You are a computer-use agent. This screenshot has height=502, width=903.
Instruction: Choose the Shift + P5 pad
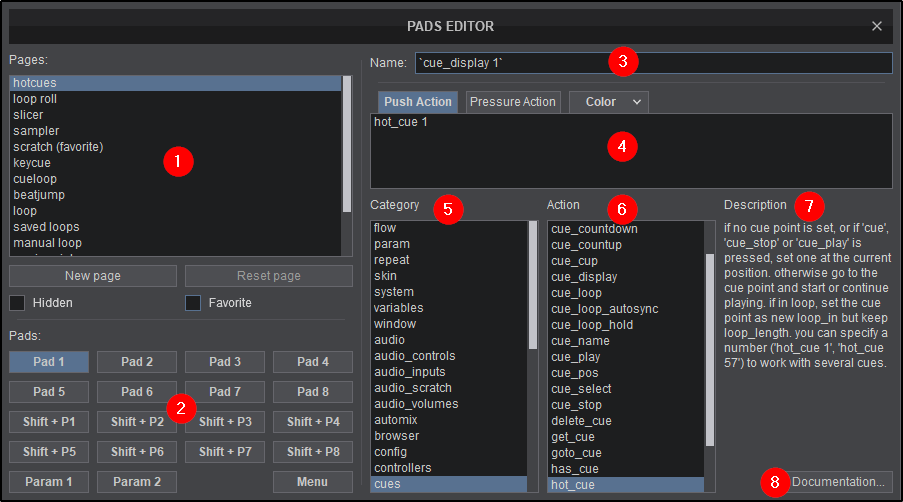pyautogui.click(x=49, y=452)
